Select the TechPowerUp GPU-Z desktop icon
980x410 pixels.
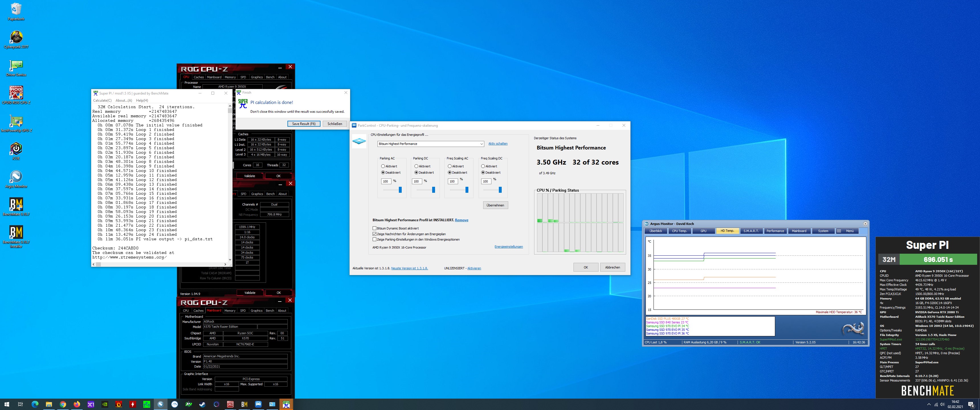(x=16, y=123)
